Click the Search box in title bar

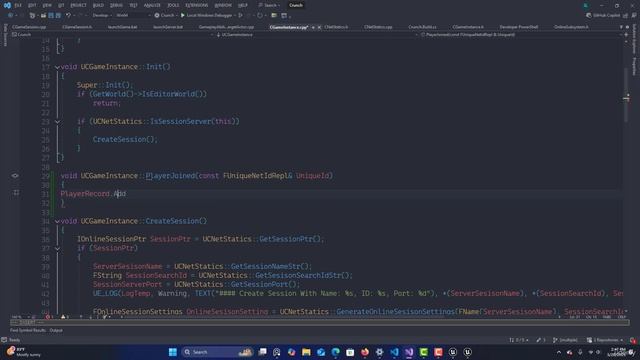click(269, 5)
